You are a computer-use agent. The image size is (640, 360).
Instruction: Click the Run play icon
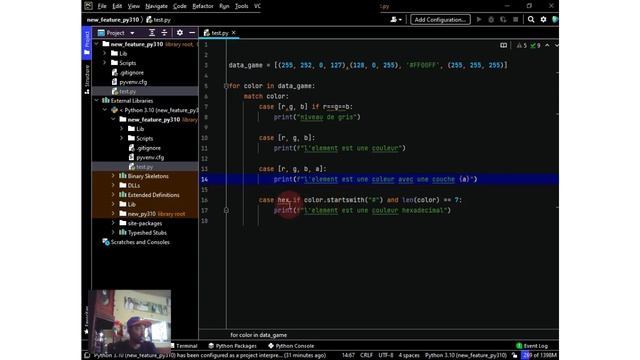pos(479,19)
